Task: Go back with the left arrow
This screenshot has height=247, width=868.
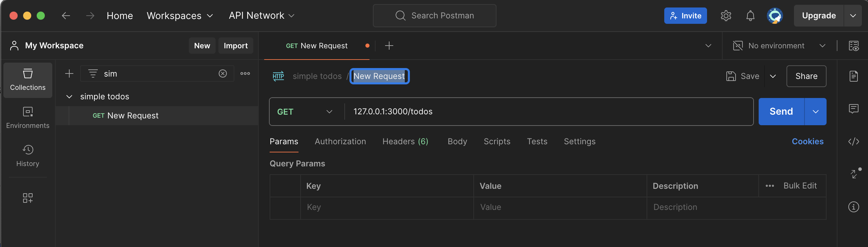Action: tap(66, 16)
